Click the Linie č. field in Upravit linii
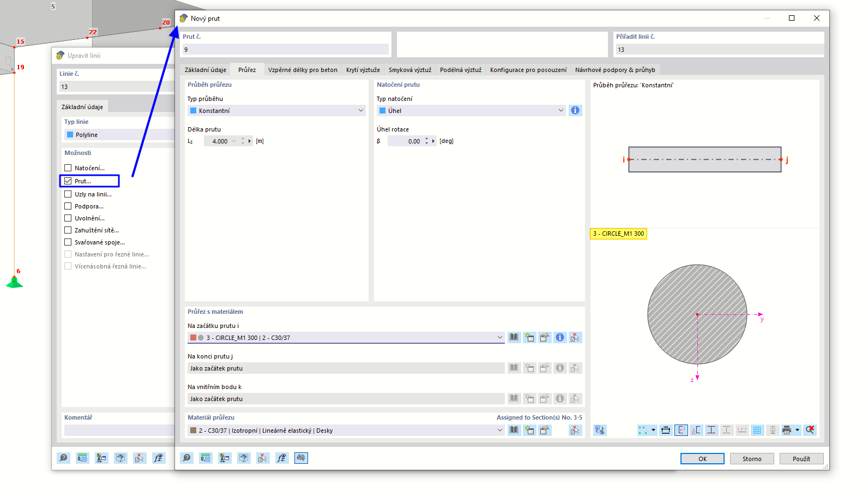868x496 pixels. [117, 87]
